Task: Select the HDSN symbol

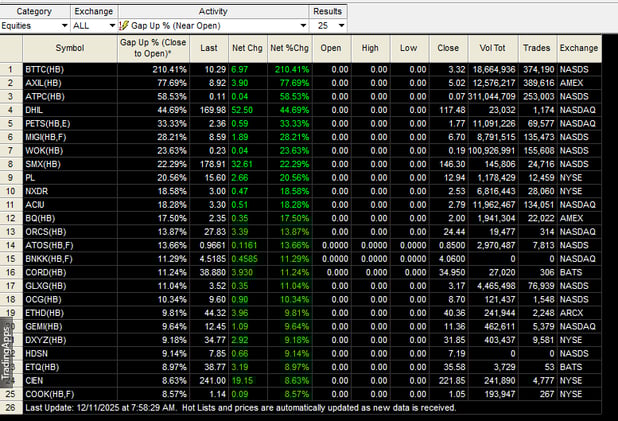Action: (x=36, y=354)
